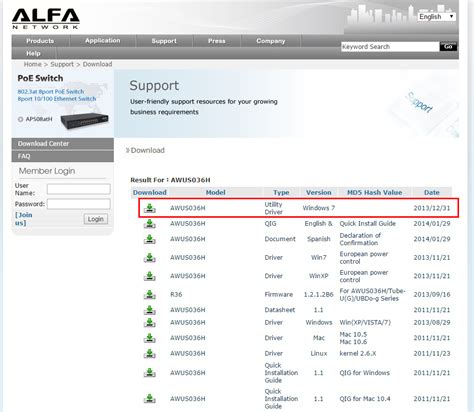Open the Download Center section
Viewport: 474px width, 412px height.
point(63,144)
